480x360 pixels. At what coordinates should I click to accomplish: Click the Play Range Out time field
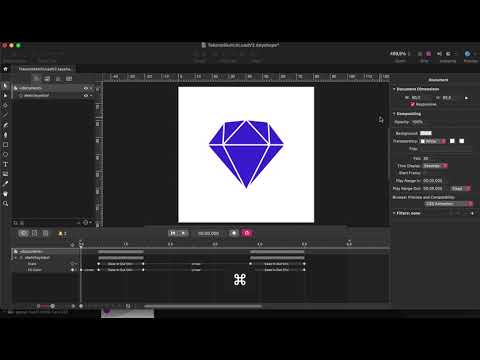[432, 188]
